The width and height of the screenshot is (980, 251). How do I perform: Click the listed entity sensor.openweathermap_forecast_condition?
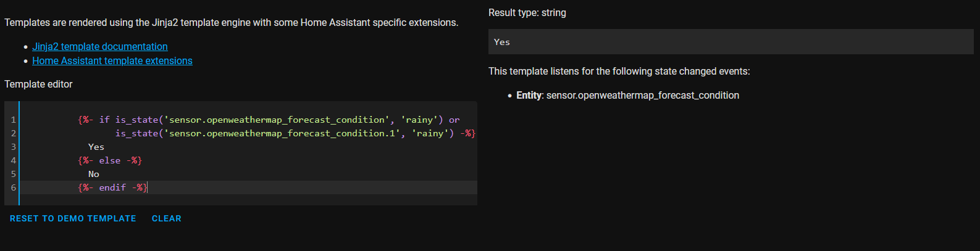tap(642, 96)
